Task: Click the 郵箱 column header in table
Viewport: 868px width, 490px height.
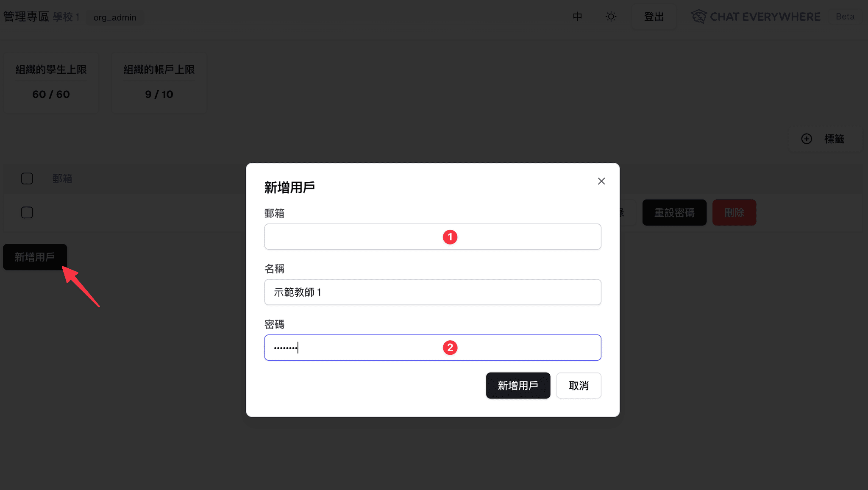Action: pos(62,178)
